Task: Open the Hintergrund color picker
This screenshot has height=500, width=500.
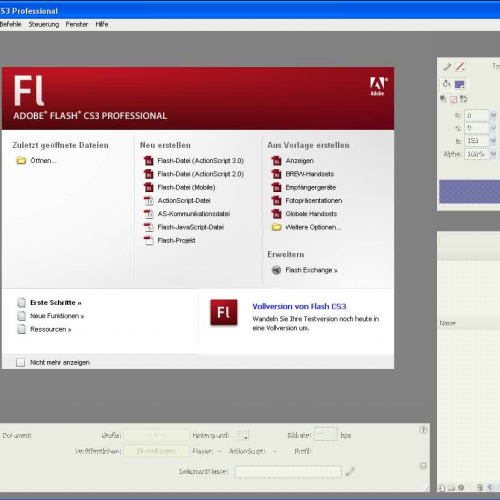Action: tap(243, 435)
